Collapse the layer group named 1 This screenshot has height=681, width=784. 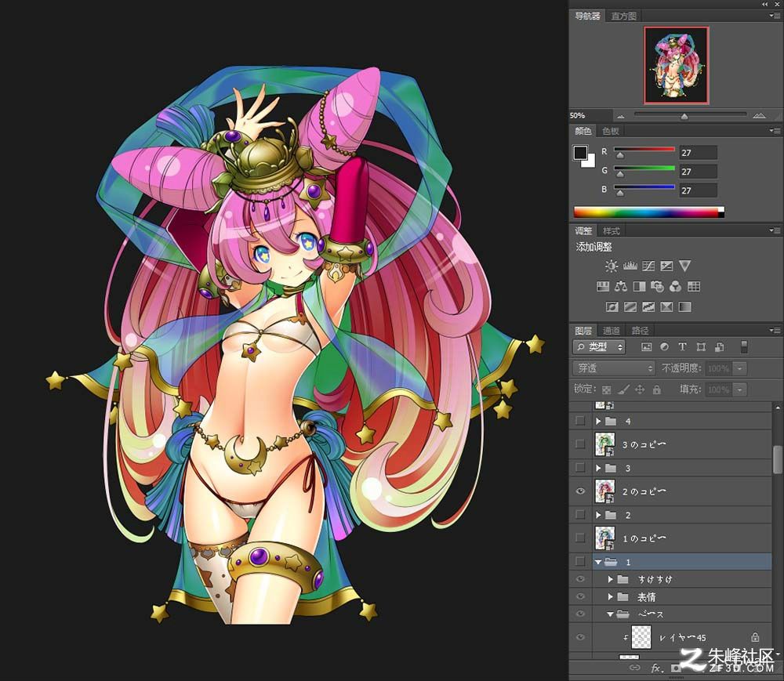tap(598, 562)
